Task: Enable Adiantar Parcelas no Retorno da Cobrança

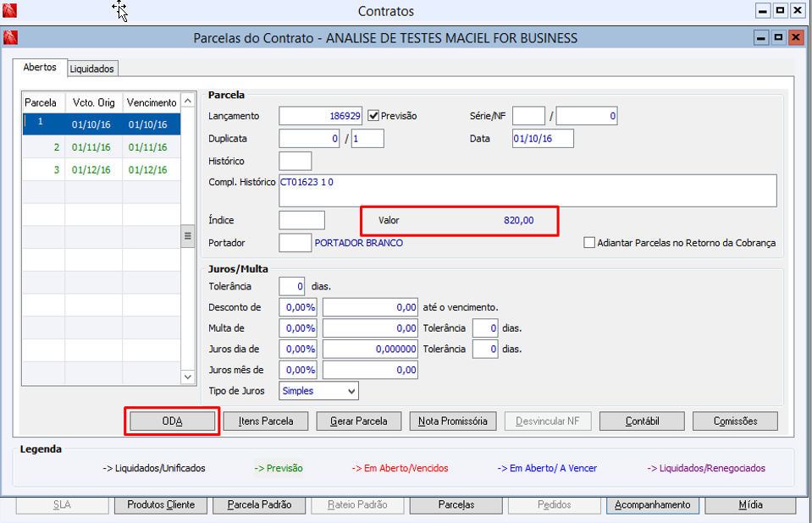Action: click(x=589, y=242)
